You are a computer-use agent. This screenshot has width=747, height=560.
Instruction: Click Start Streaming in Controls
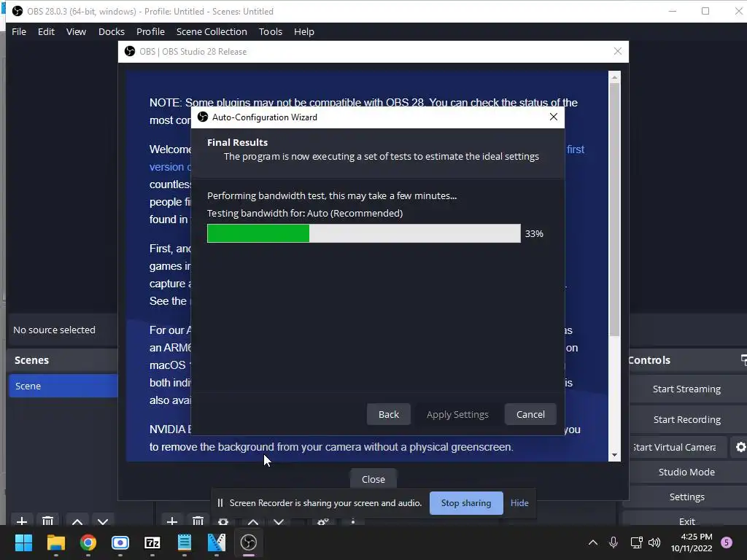[x=686, y=389]
